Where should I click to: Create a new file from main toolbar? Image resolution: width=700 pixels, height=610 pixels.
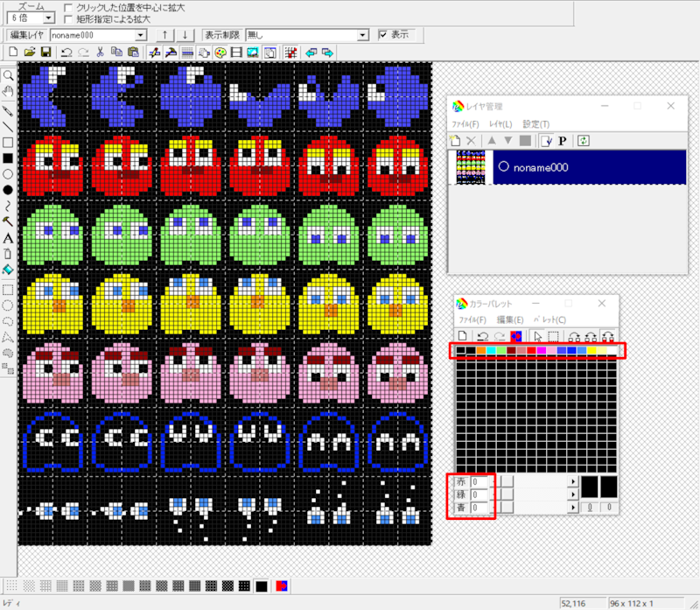click(x=13, y=53)
